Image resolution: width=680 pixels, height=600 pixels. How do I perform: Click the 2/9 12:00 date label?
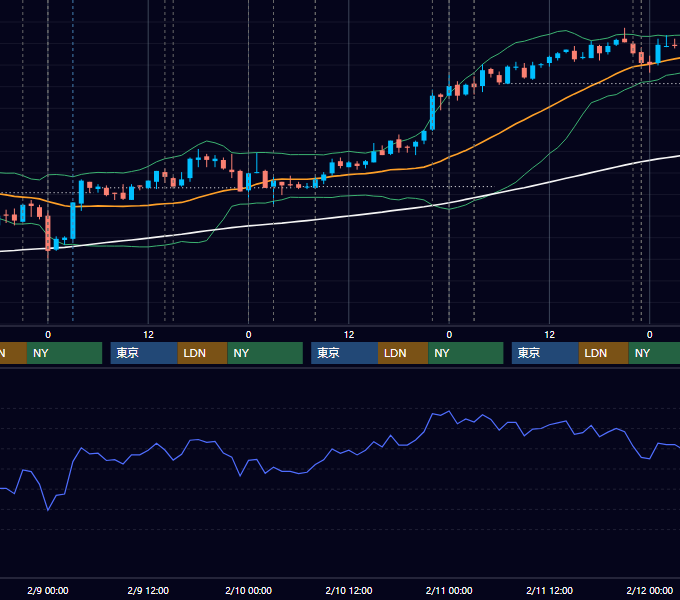[148, 590]
